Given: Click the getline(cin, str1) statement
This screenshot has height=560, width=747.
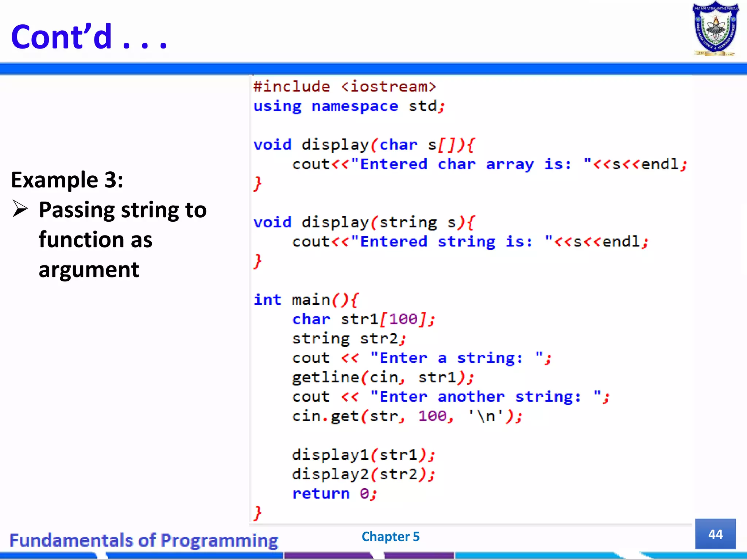Looking at the screenshot, I should [383, 377].
